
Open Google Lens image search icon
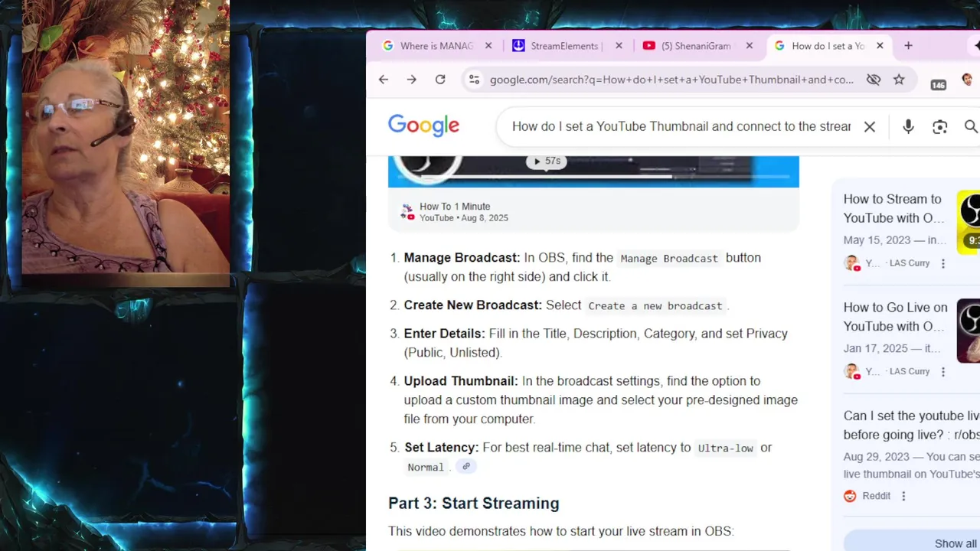[x=940, y=127]
